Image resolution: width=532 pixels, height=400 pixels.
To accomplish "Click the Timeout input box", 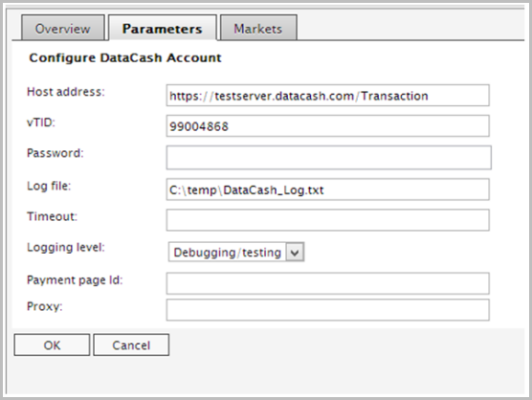I will pos(328,220).
